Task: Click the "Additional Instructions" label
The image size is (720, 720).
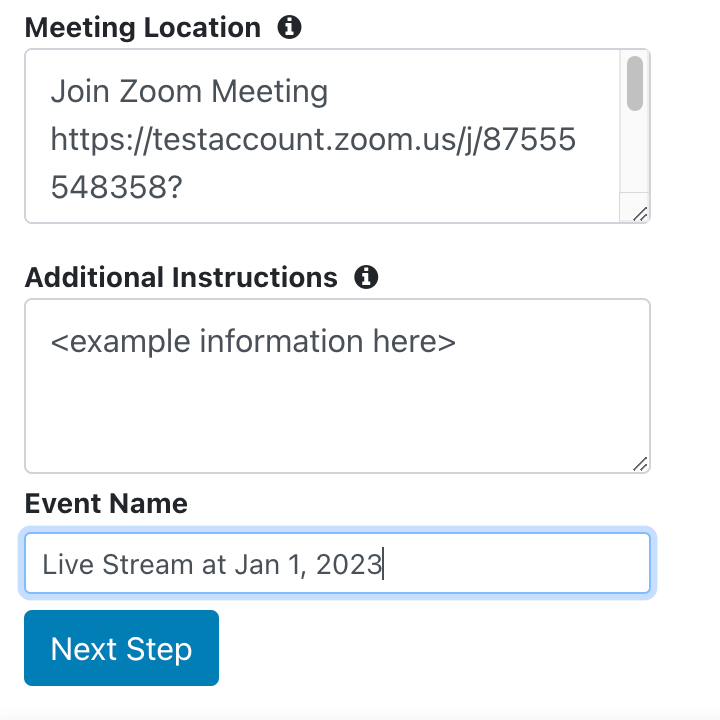Action: (181, 277)
